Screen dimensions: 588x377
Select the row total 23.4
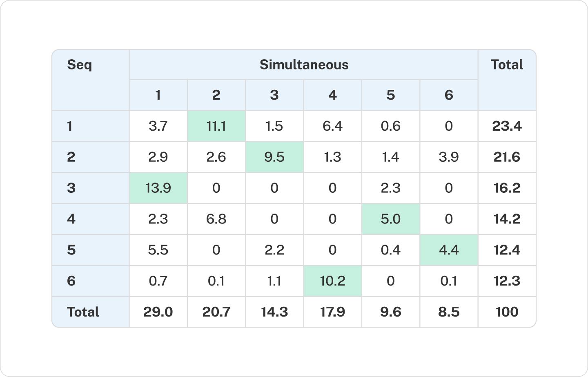506,126
